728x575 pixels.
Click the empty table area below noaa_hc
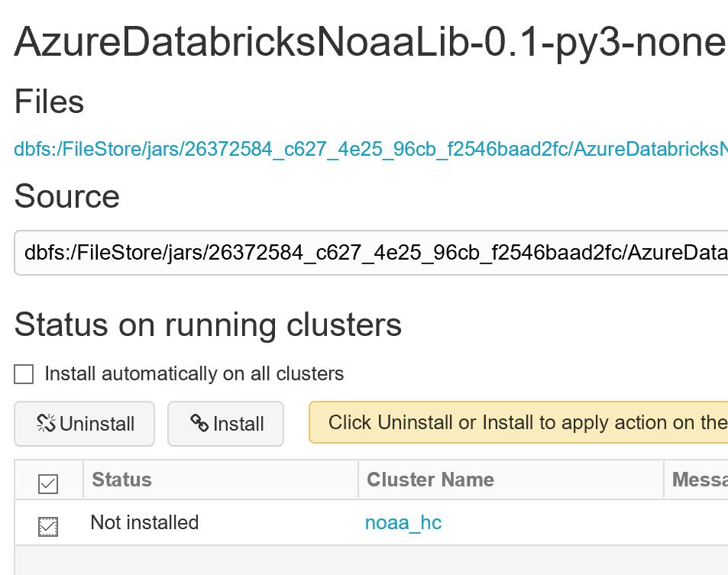click(x=367, y=560)
